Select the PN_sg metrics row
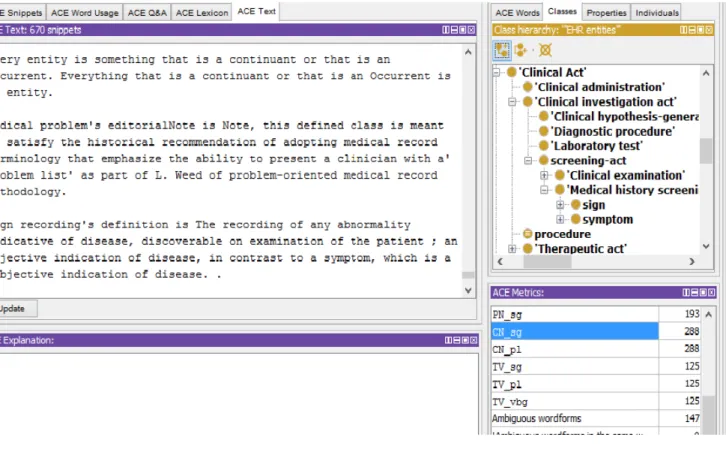Image resolution: width=726 pixels, height=452 pixels. point(596,314)
